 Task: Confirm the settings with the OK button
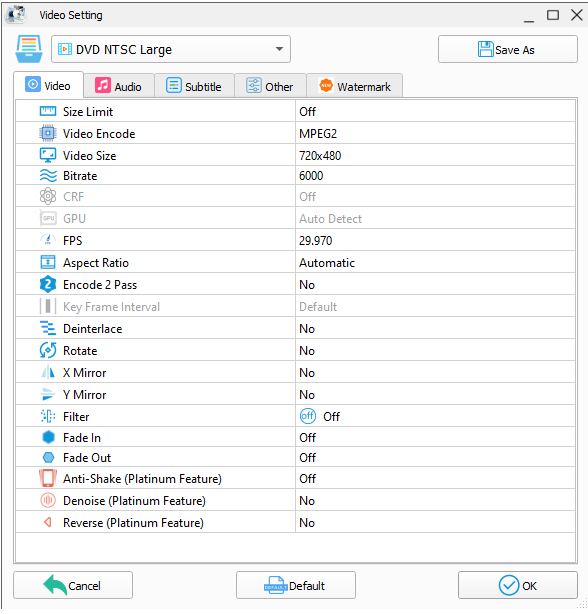tap(518, 585)
